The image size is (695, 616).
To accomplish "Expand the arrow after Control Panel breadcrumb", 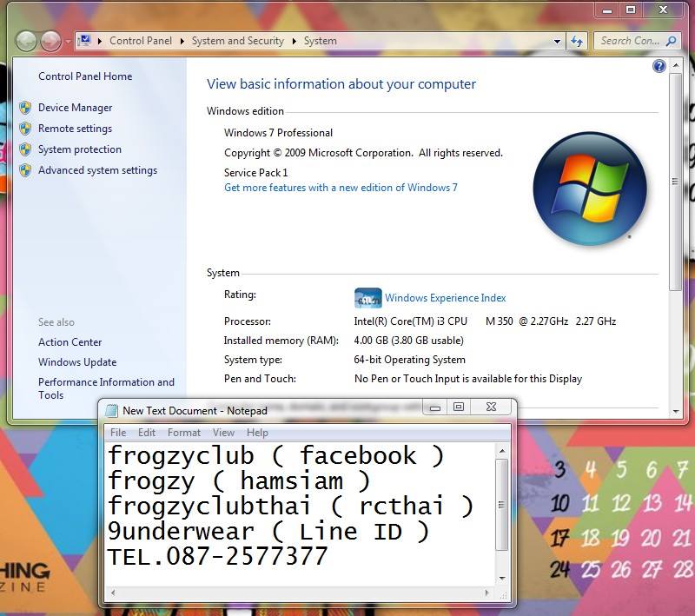I will click(x=182, y=41).
